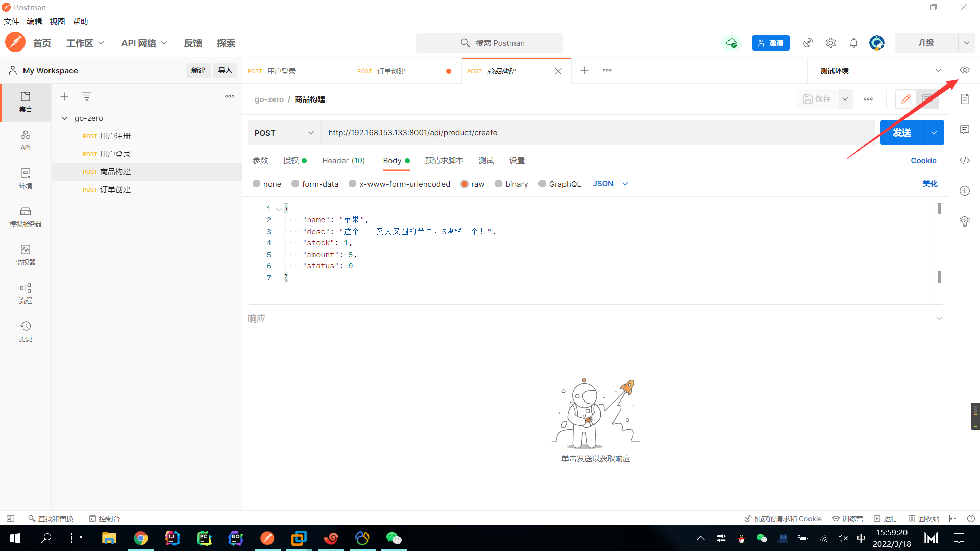980x551 pixels.
Task: Select the form-data body type radio
Action: click(x=296, y=184)
